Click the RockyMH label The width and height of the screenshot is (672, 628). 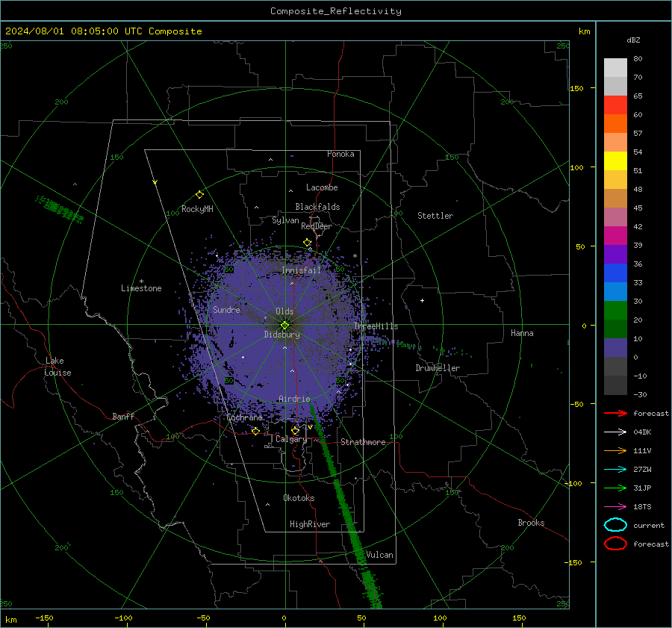coord(197,209)
